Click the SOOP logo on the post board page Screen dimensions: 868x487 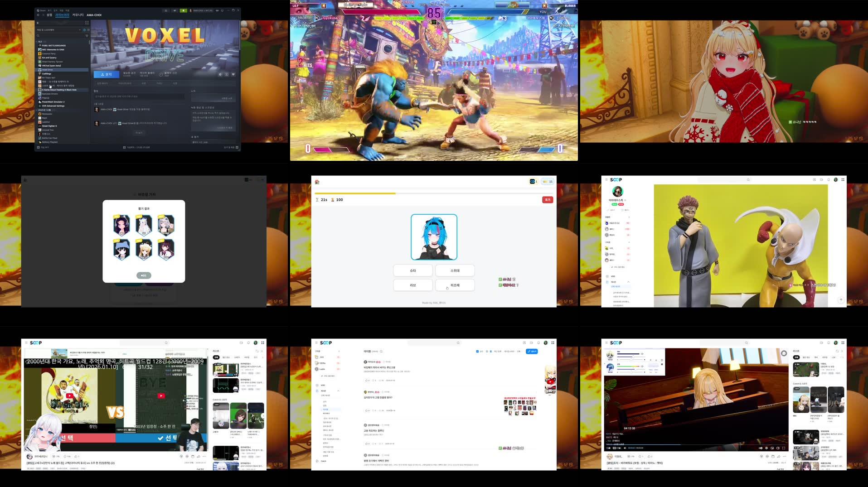(x=326, y=342)
